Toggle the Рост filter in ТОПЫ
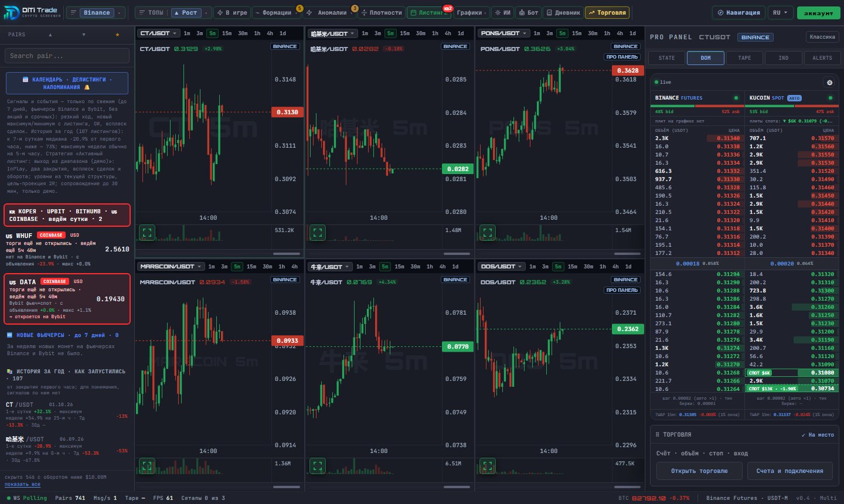 (x=186, y=12)
